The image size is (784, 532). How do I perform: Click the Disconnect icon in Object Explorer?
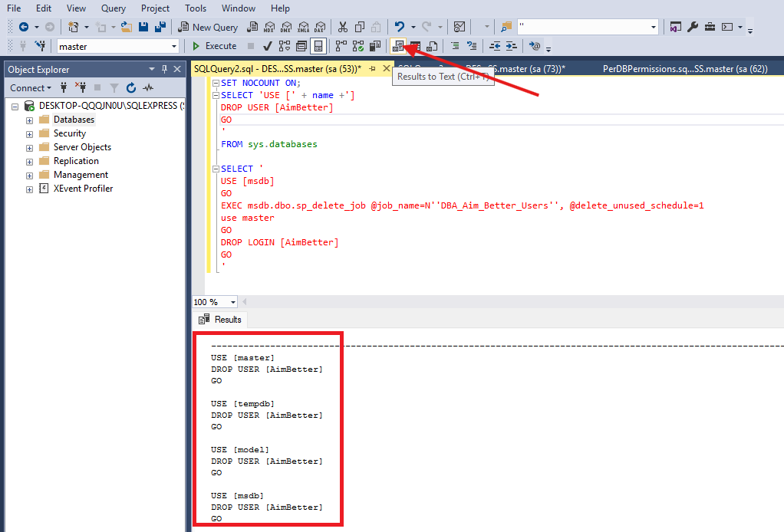[x=81, y=88]
